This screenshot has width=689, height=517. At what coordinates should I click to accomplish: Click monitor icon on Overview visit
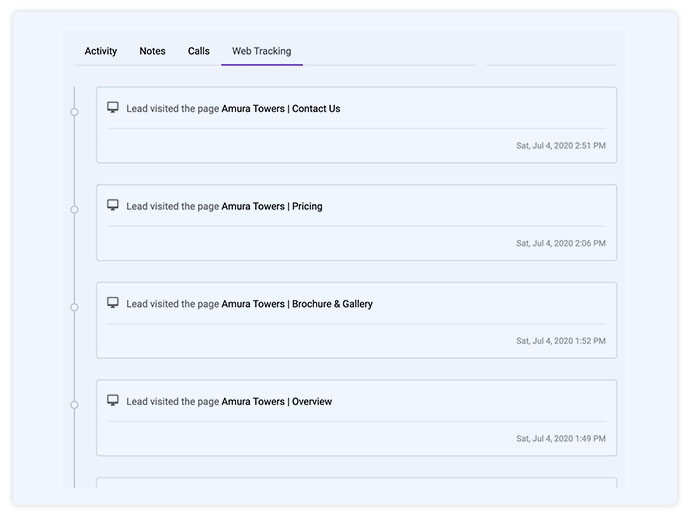pyautogui.click(x=113, y=401)
